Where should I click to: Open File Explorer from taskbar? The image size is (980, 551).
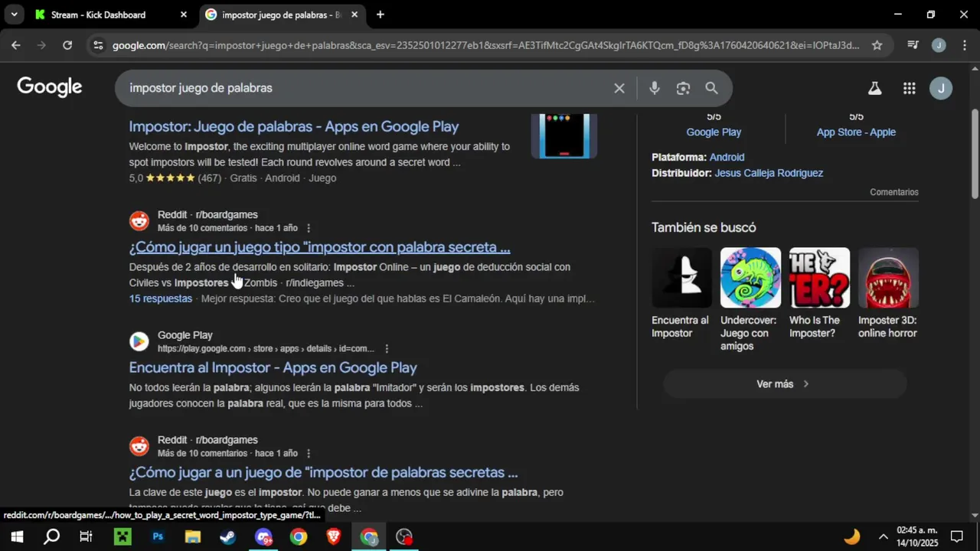[x=193, y=536]
